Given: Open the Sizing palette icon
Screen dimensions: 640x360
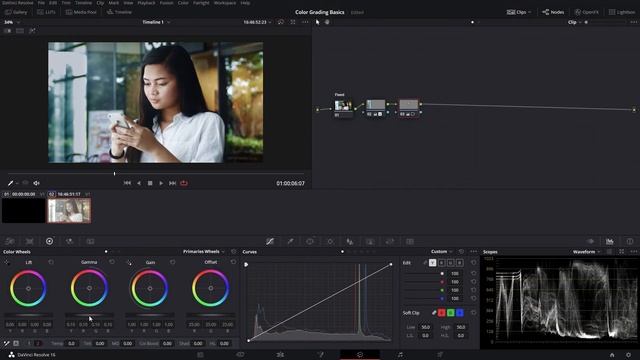Looking at the screenshot, I should [x=390, y=241].
